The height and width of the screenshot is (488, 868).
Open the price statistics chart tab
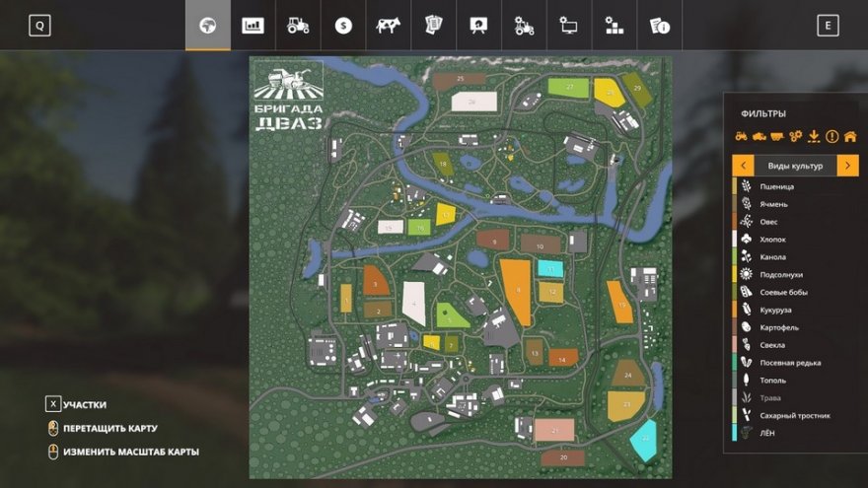[253, 26]
